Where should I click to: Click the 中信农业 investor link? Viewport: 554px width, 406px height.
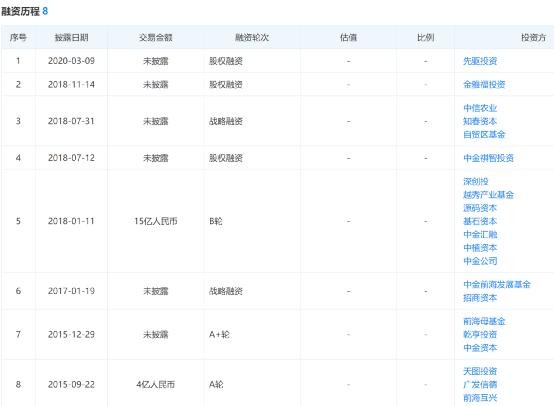coord(480,108)
